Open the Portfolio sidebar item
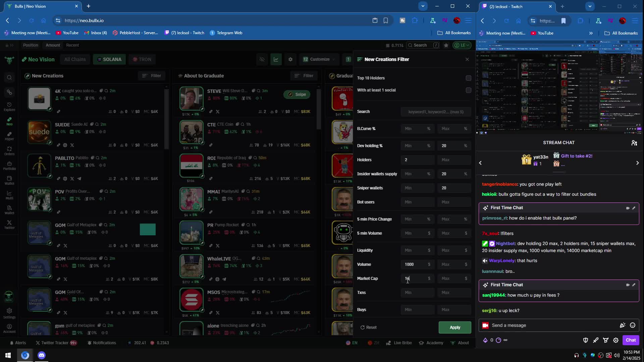Viewport: 644px width, 362px height. [9, 166]
